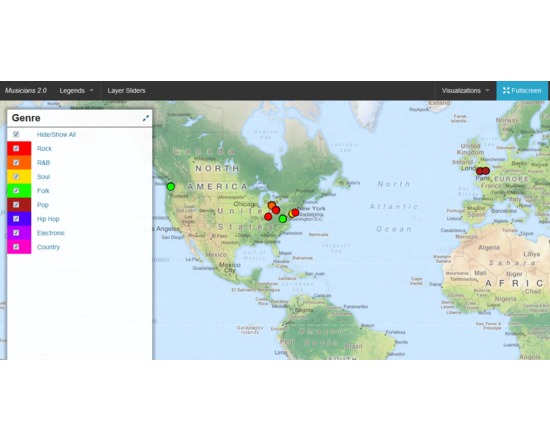Click the Genre panel heading
Screen dimensions: 550x440
click(26, 118)
